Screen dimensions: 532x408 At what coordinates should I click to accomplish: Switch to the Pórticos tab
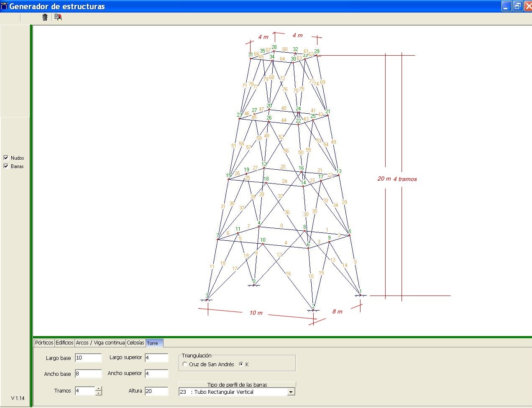click(x=44, y=343)
